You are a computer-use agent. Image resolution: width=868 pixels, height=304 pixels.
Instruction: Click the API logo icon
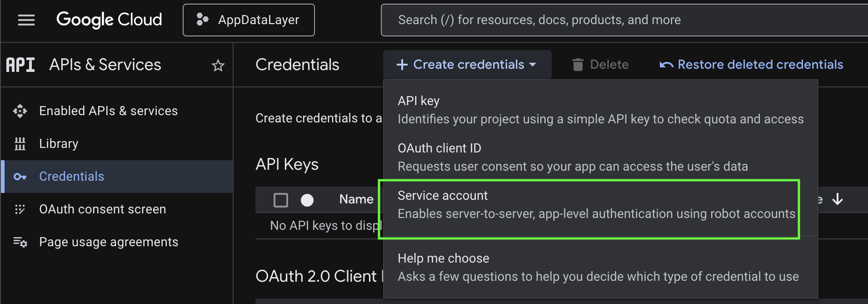(20, 65)
